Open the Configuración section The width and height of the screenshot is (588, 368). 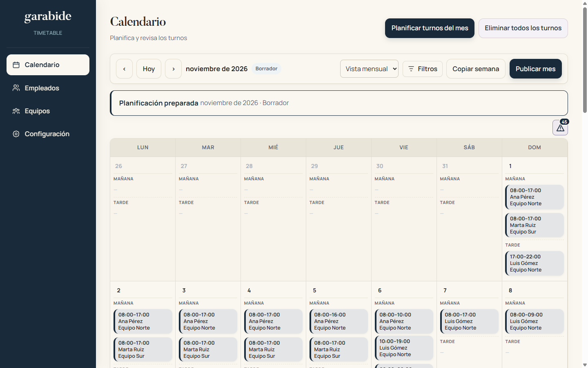[48, 134]
